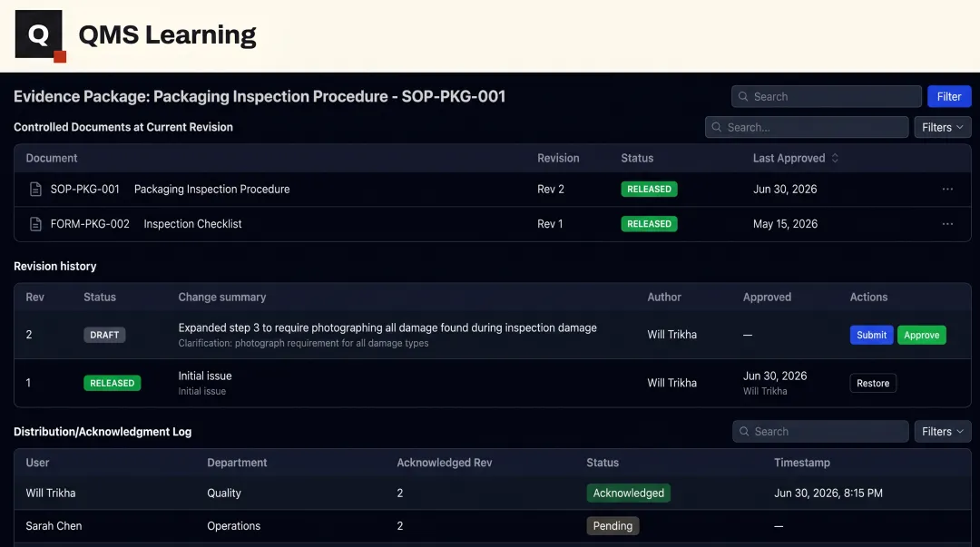Focus the top Evidence Package search field
The height and width of the screenshot is (547, 980).
point(827,97)
